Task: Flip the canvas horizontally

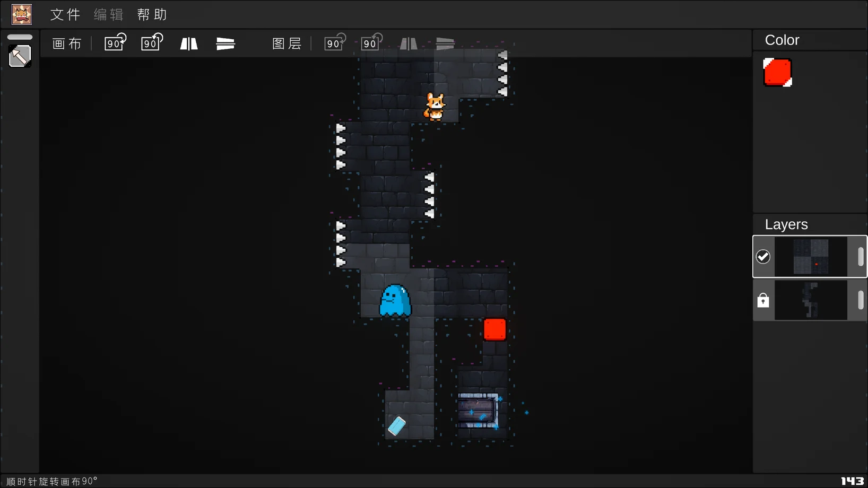Action: (x=189, y=43)
